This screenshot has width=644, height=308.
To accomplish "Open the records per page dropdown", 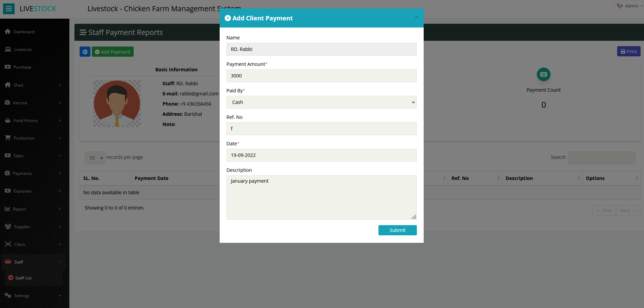I will pyautogui.click(x=95, y=158).
